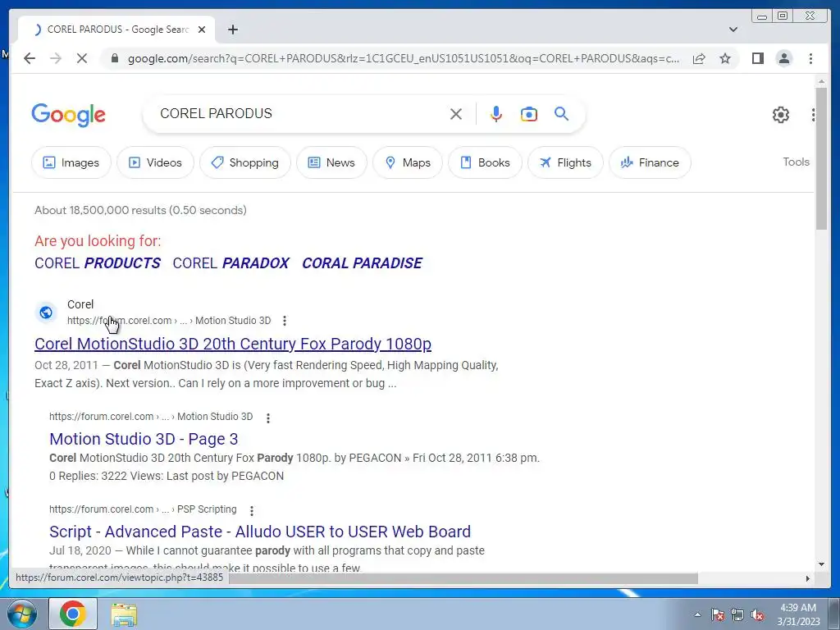Open Motion Studio 3D - Page 3 link

pos(144,439)
